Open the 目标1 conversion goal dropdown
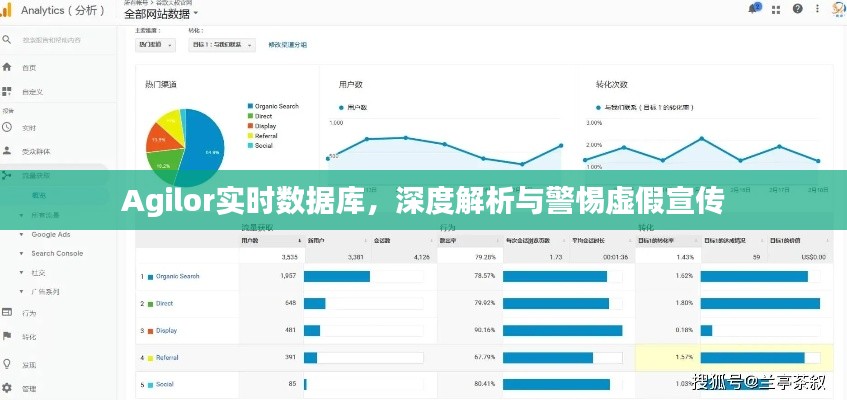 221,45
